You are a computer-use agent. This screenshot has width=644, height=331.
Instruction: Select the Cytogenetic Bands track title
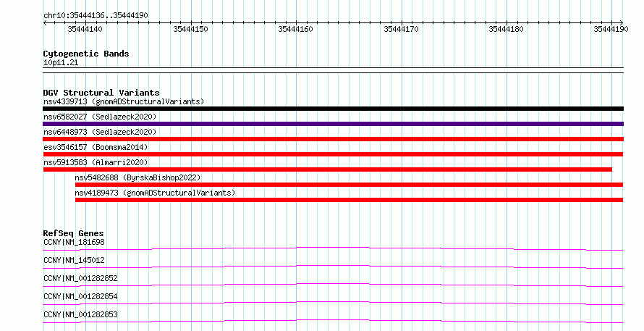(86, 54)
